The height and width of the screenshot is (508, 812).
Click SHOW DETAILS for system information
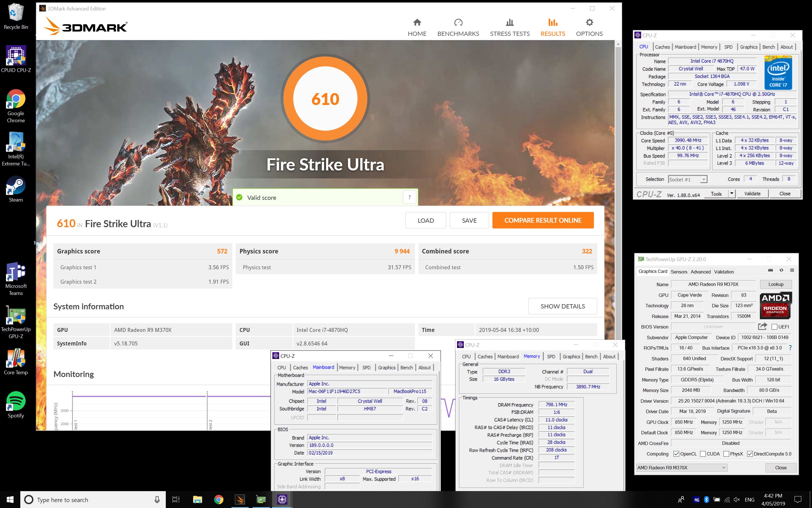coord(563,306)
